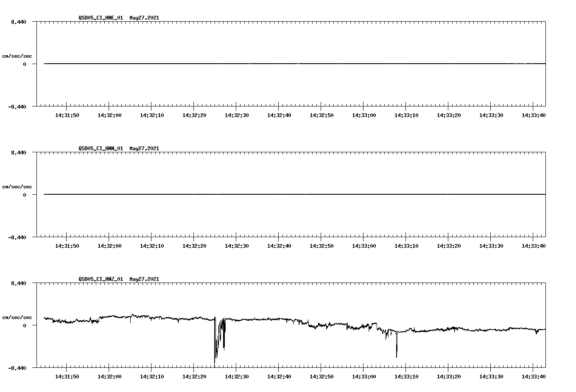
Task: Click the 14:33:40 time tick under middle trace
Action: pos(533,245)
